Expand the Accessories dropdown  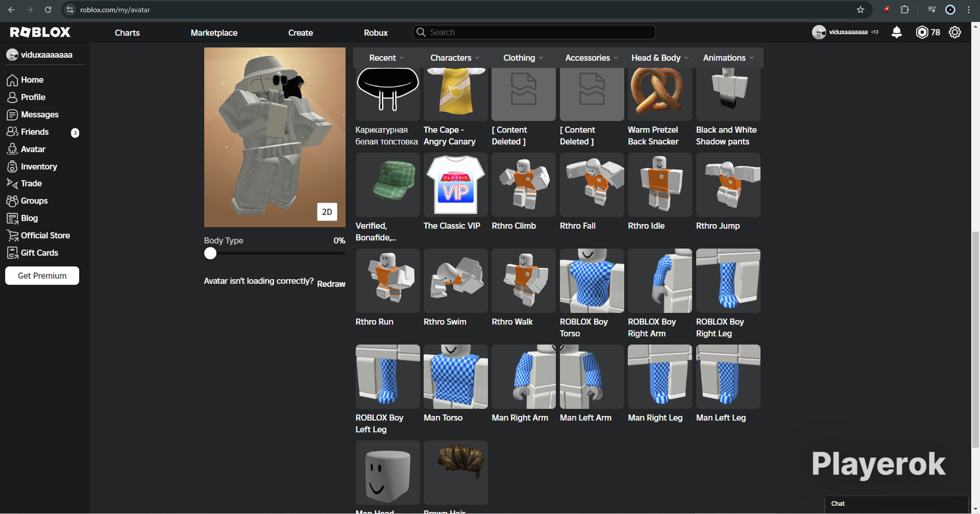pos(592,58)
